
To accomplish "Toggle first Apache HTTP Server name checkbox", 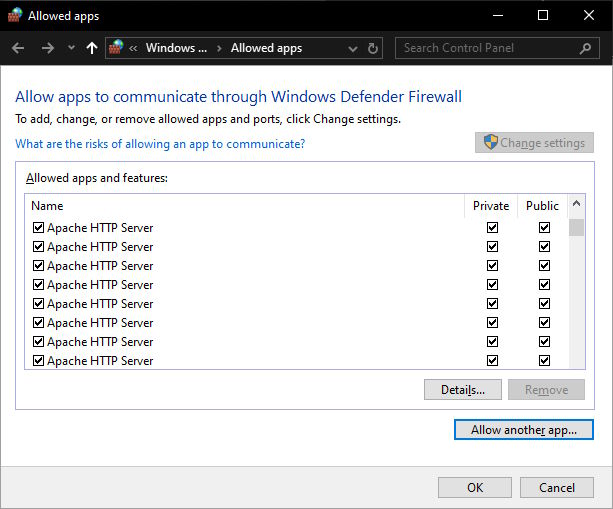I will click(x=38, y=228).
